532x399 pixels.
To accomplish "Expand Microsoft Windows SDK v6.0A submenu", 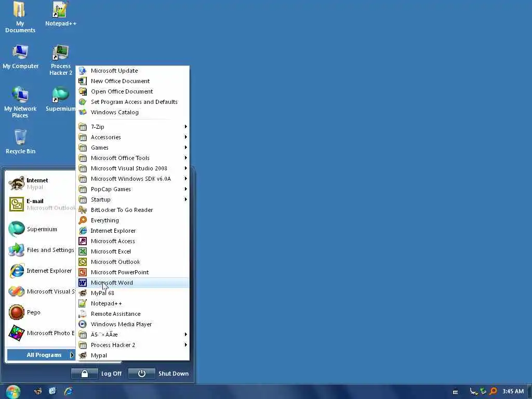I will coord(132,179).
